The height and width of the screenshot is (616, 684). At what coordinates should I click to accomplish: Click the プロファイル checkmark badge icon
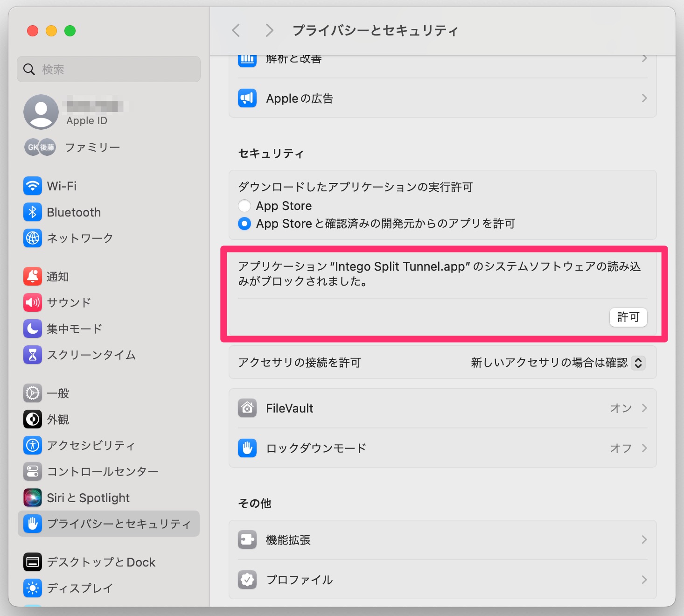point(247,580)
